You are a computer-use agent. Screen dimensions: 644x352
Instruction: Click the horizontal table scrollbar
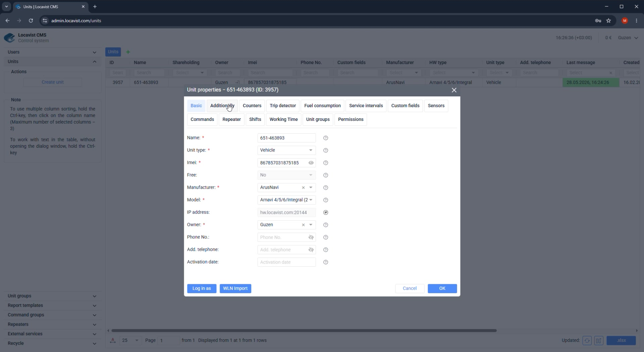[304, 331]
